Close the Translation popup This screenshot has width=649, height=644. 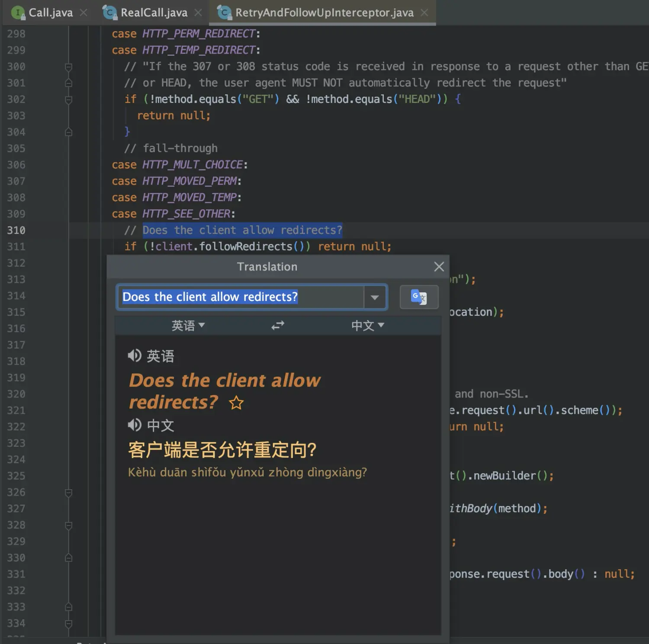(x=439, y=266)
